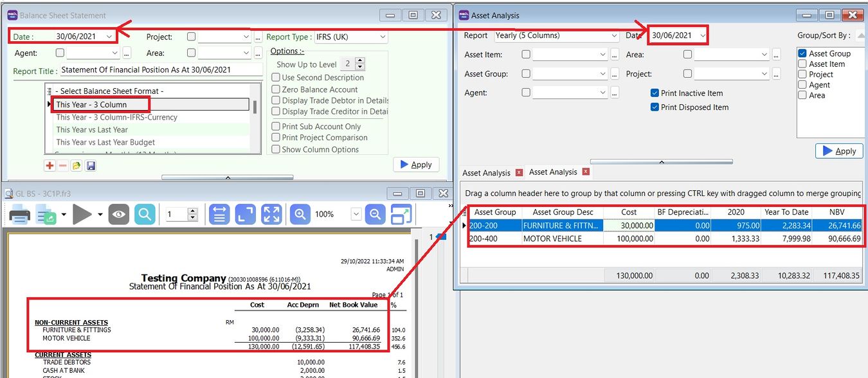Select the eye Preview icon
Screen dimensions: 868x378
tap(118, 214)
